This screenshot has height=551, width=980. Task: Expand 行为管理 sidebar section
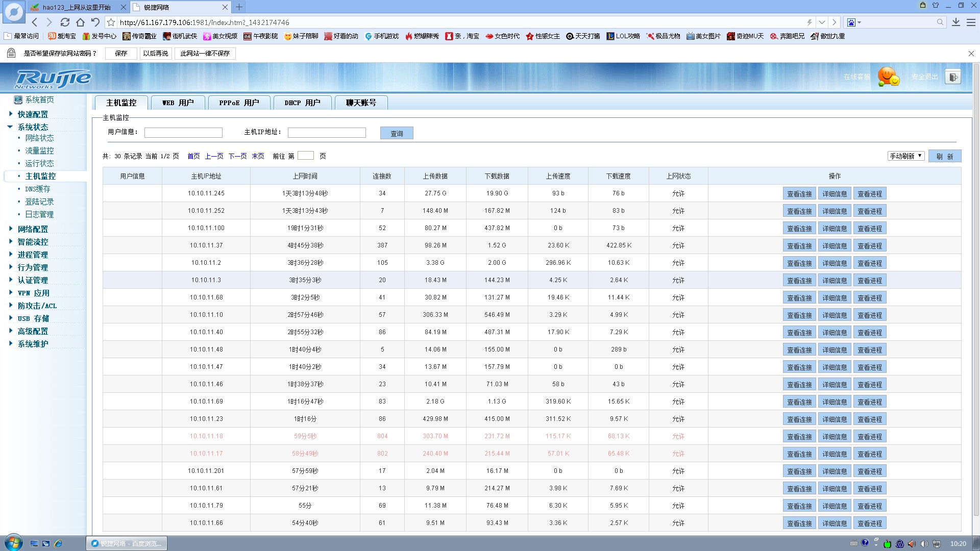coord(33,267)
